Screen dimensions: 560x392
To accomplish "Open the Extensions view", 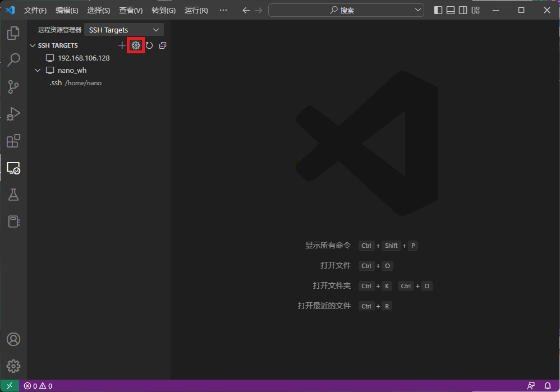I will click(13, 141).
